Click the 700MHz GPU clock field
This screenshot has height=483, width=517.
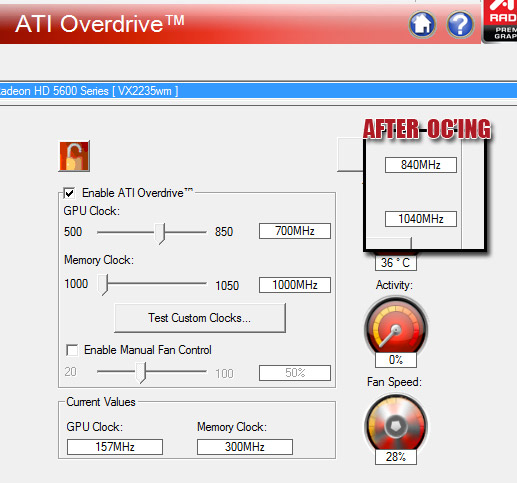point(295,231)
